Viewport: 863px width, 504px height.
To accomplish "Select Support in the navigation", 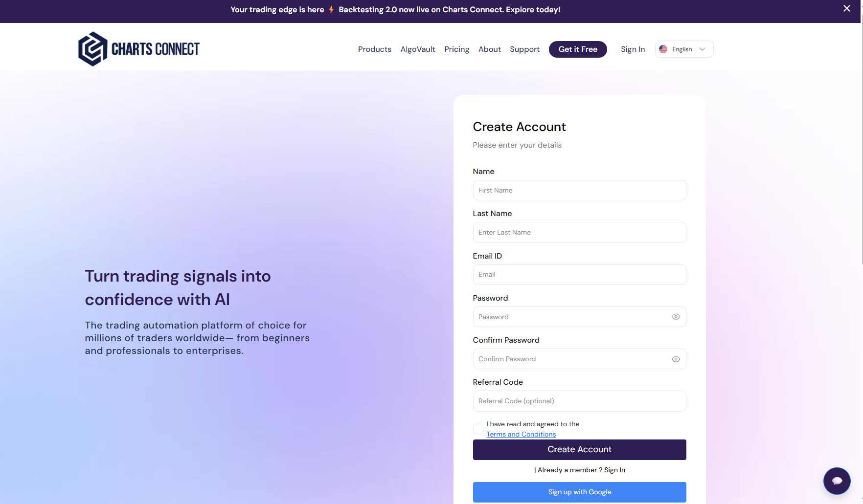I will [524, 49].
